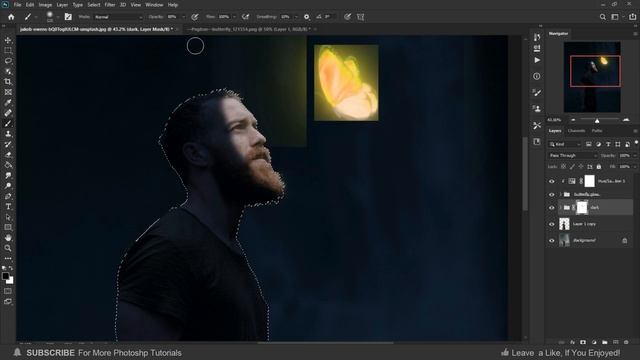The height and width of the screenshot is (360, 640).
Task: Click the Navigator preview thumbnail
Action: 592,77
